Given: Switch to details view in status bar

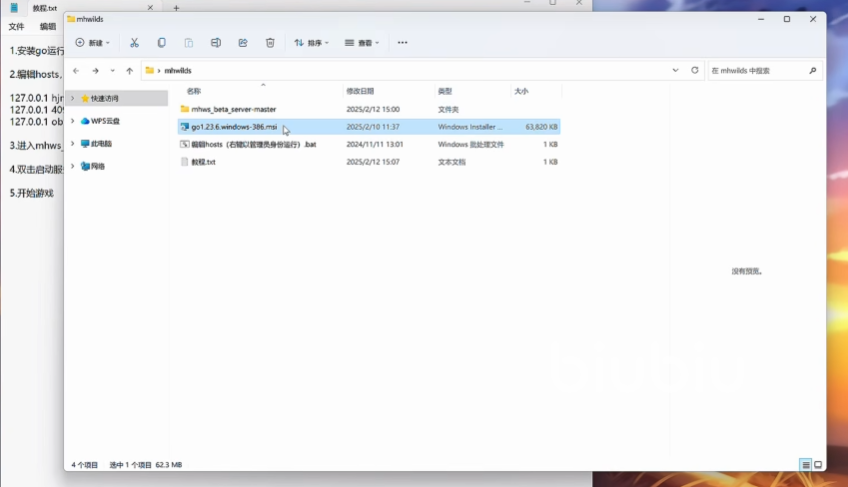Looking at the screenshot, I should click(x=805, y=465).
